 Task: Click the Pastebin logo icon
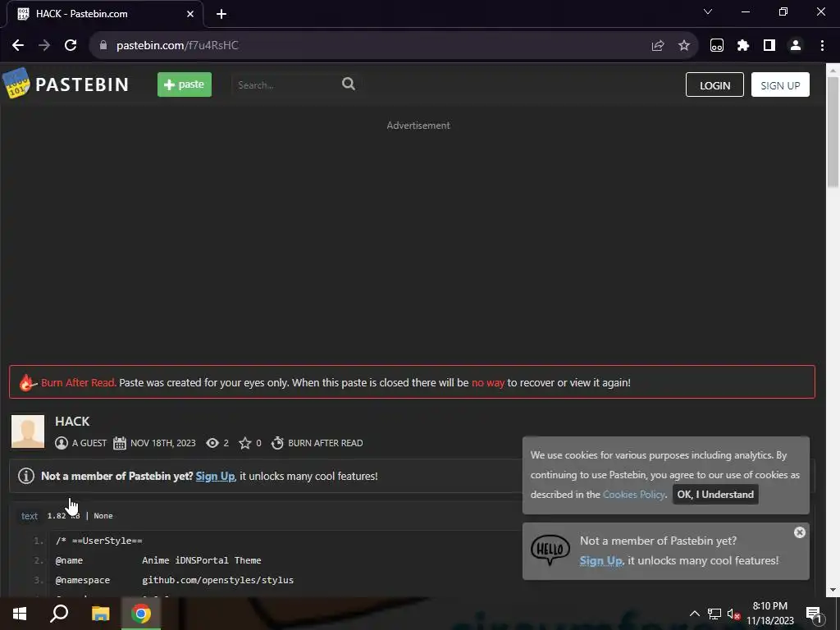click(x=16, y=83)
